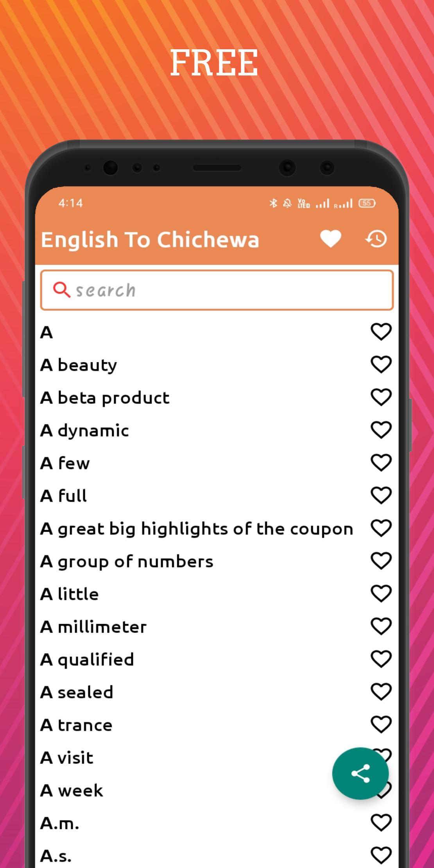Focus the search input field

coord(217,290)
